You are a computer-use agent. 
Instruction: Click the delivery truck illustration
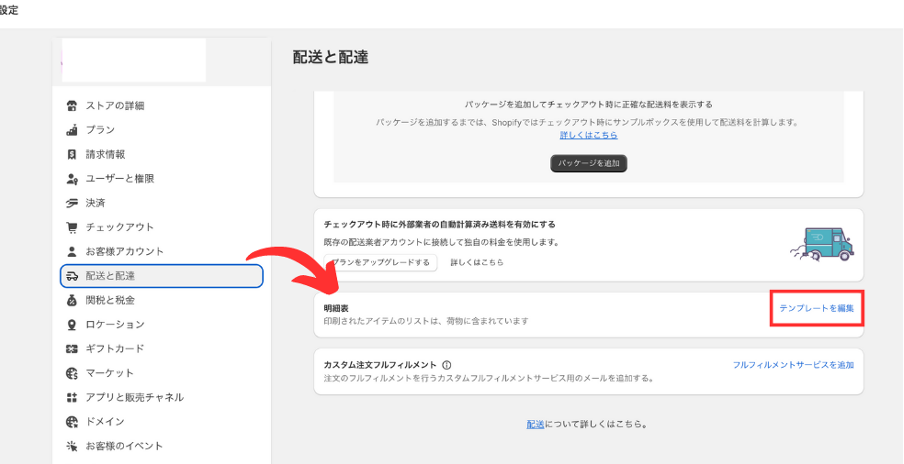click(822, 244)
